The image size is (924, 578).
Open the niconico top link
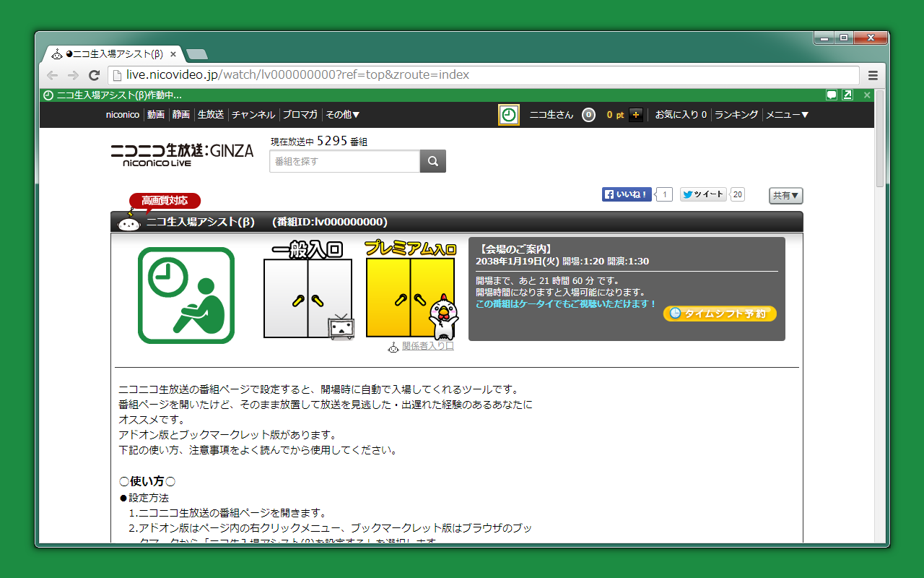(123, 115)
